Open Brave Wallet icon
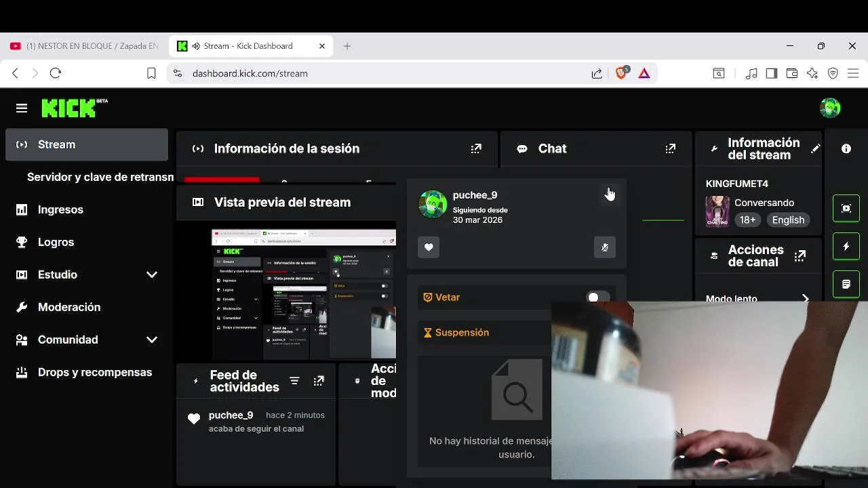 tap(791, 73)
